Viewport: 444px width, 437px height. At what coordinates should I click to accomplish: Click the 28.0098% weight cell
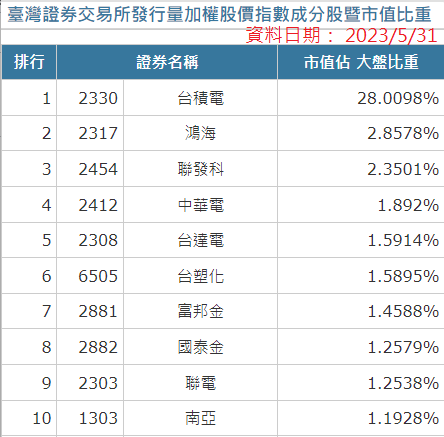(361, 98)
